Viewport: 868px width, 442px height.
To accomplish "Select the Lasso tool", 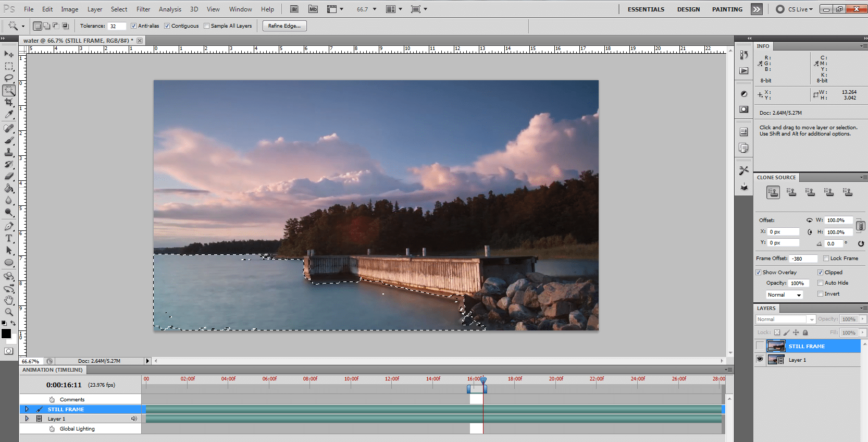I will (9, 78).
